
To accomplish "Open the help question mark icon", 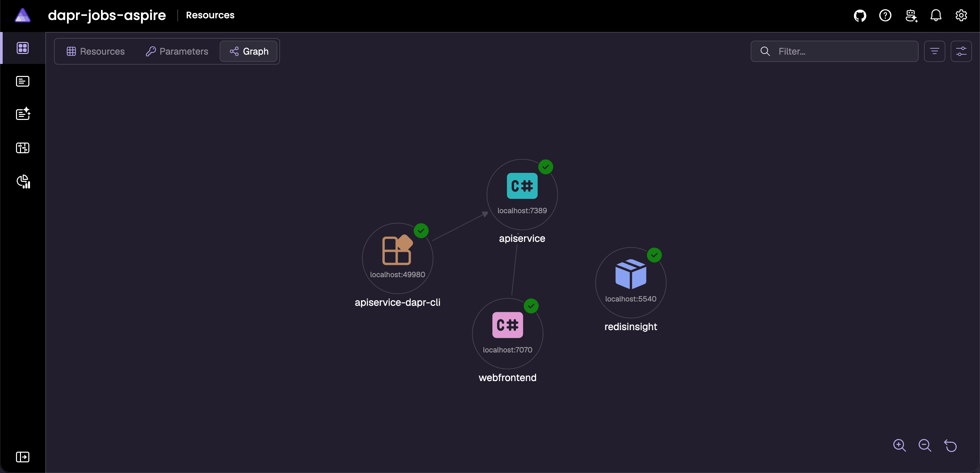I will (x=885, y=16).
